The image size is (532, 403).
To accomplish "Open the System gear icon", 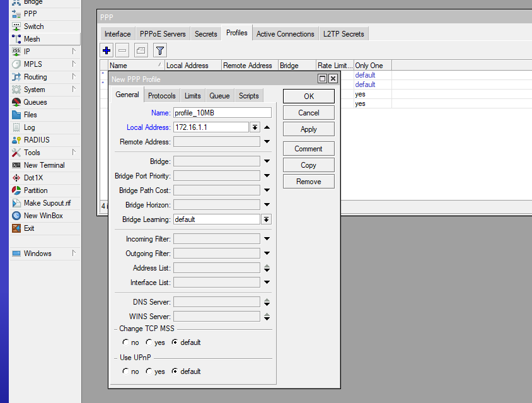I will coord(16,90).
